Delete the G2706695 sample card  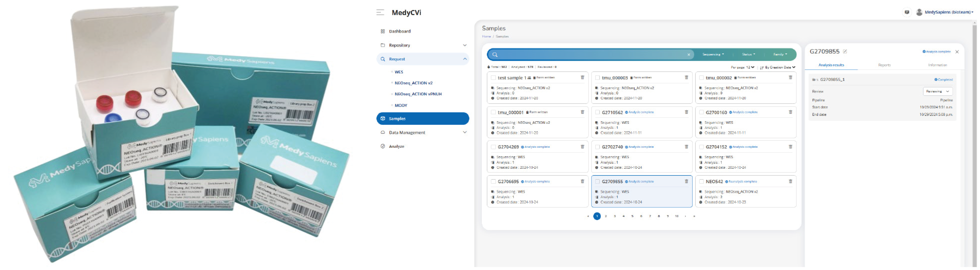tap(582, 181)
